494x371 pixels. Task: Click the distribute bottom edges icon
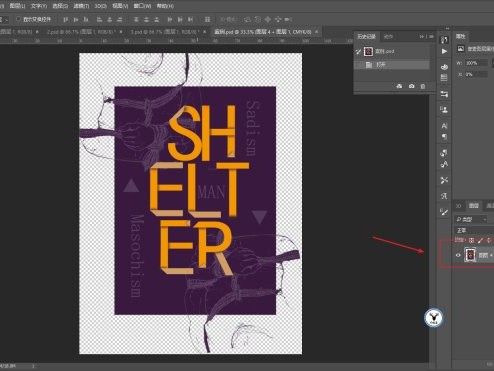tap(156, 20)
